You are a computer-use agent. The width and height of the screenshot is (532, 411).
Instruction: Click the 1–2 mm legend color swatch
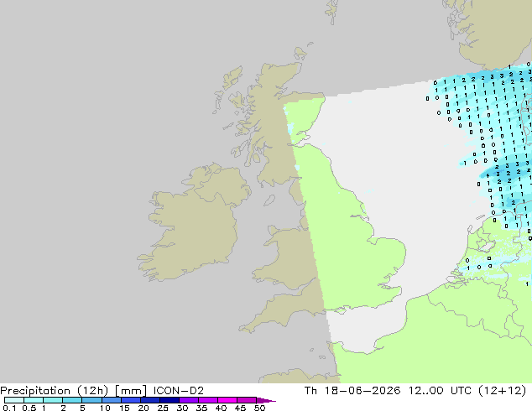tap(53, 400)
